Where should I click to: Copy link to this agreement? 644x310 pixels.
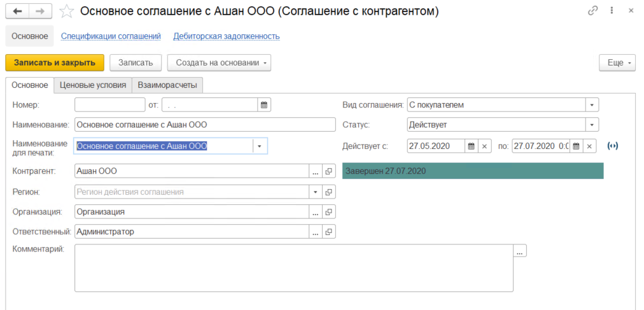pyautogui.click(x=593, y=11)
